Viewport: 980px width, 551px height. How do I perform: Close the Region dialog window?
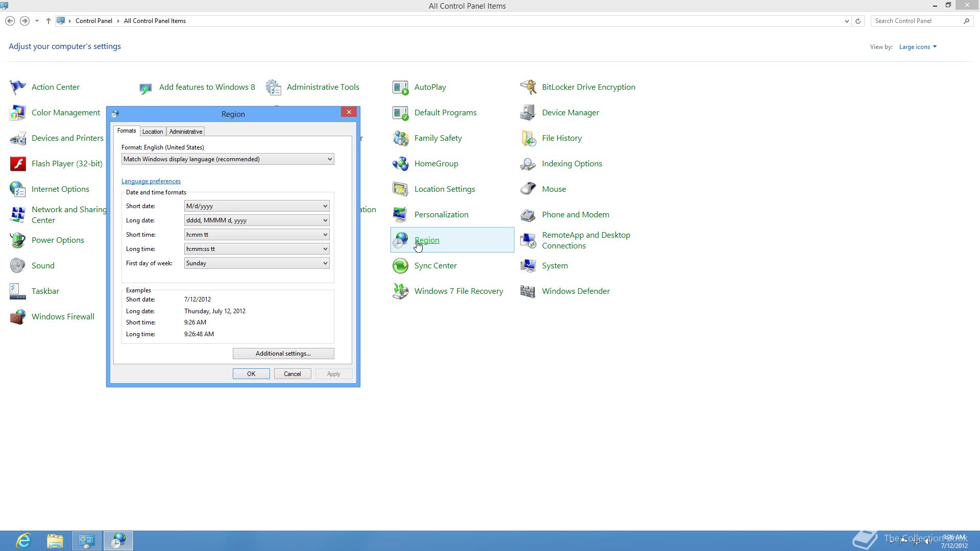point(349,112)
